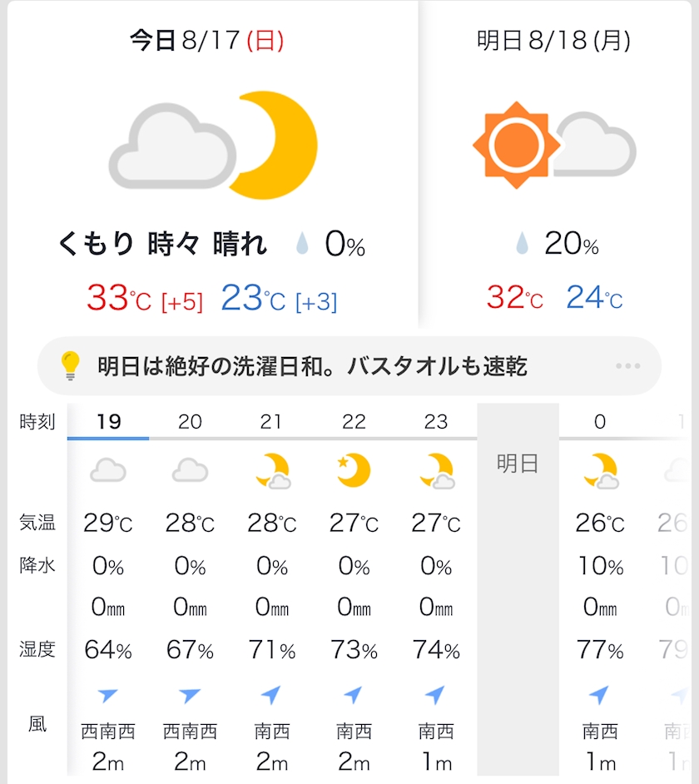Image resolution: width=699 pixels, height=784 pixels.
Task: Tap the yellow lightbulb tip icon
Action: tap(71, 365)
